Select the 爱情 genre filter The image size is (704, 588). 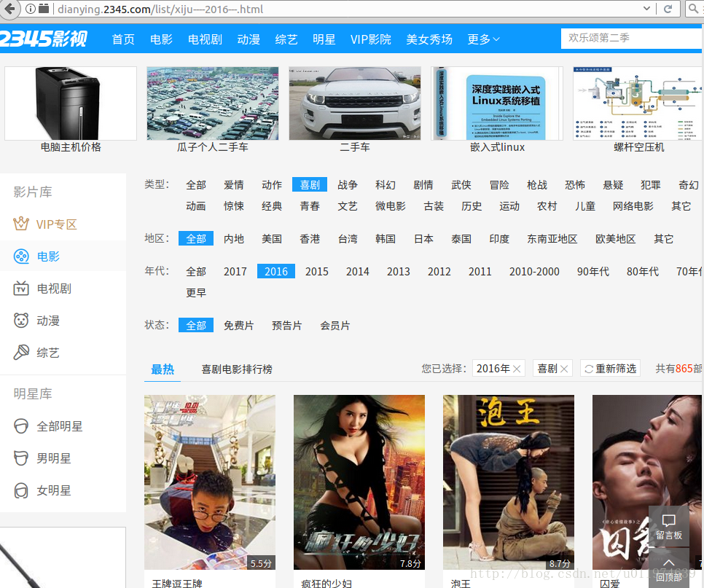[234, 185]
